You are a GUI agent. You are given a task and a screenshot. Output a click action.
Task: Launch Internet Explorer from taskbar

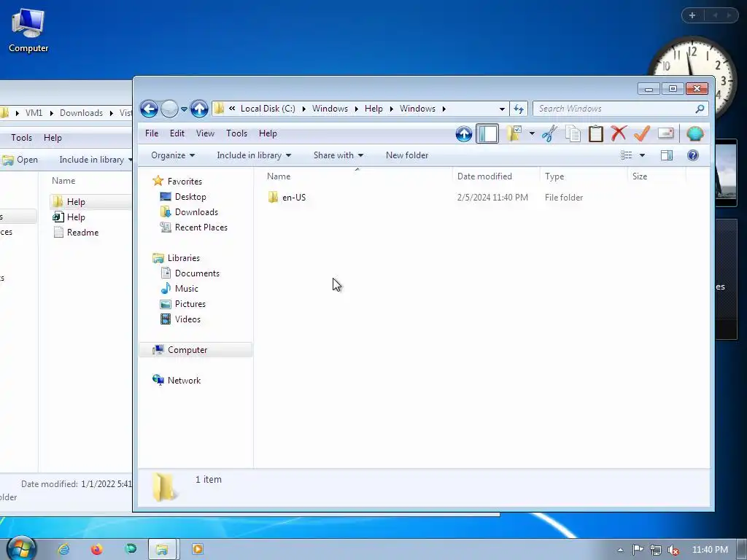[x=63, y=549]
